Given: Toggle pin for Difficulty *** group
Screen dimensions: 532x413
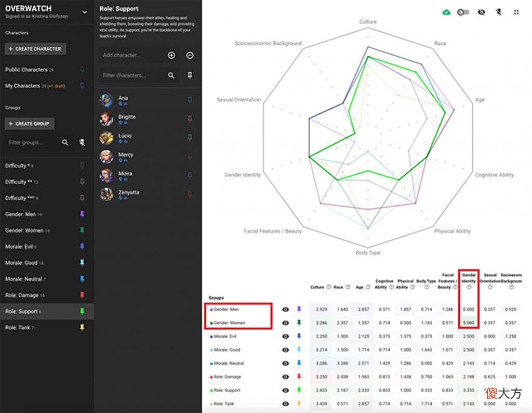Looking at the screenshot, I should 82,198.
